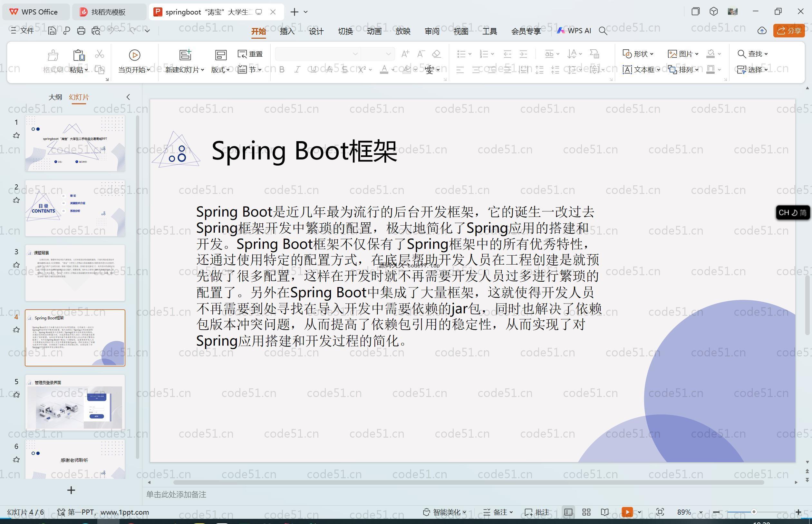Open font color dropdown arrow

393,70
